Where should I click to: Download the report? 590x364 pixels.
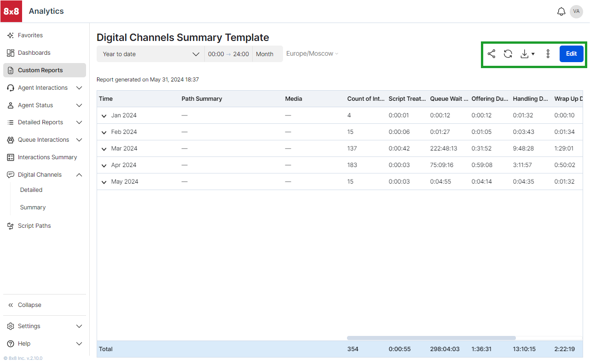click(x=524, y=54)
